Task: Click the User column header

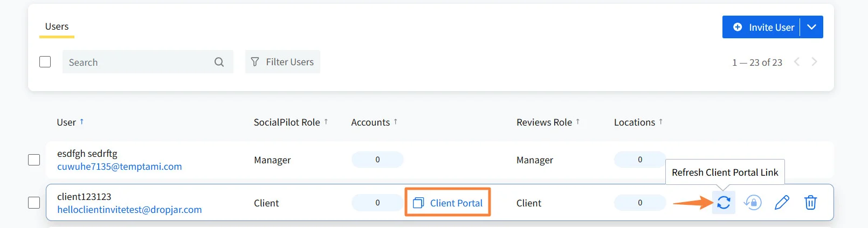Action: coord(66,122)
